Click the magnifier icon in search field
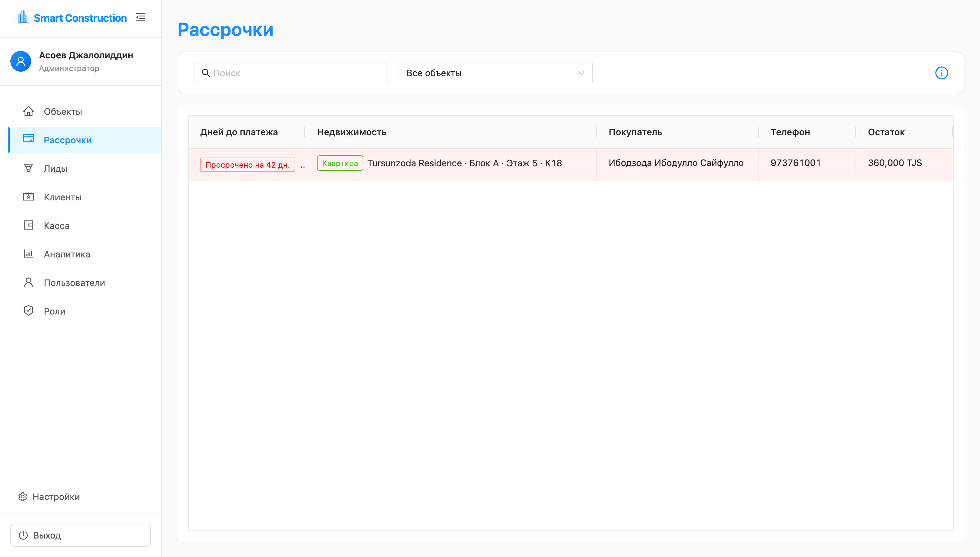The image size is (980, 557). (206, 73)
